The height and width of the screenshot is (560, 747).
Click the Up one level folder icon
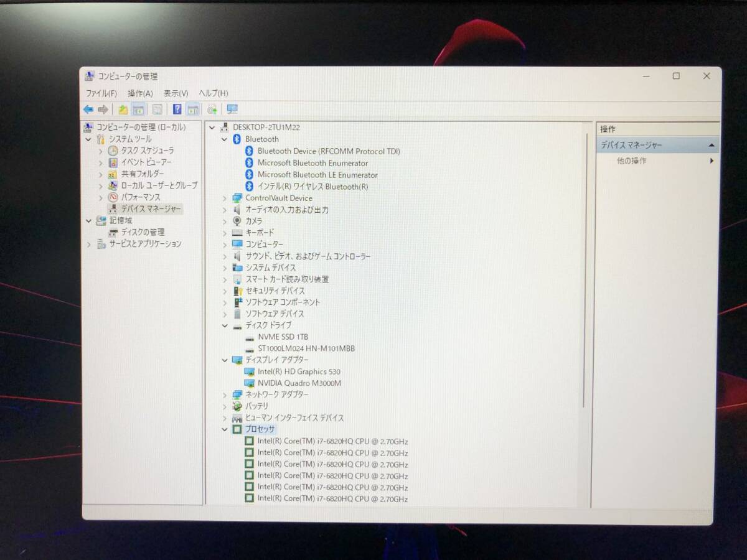pyautogui.click(x=123, y=110)
